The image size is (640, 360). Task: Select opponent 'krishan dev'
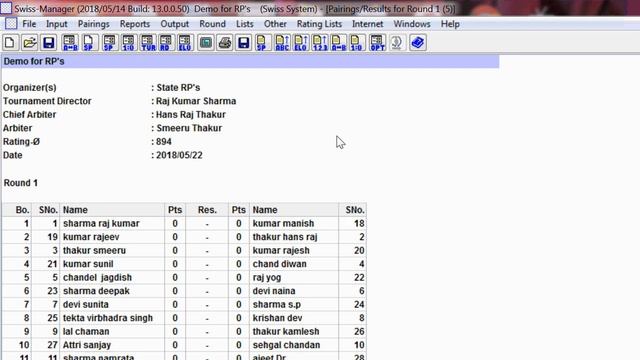(x=277, y=318)
